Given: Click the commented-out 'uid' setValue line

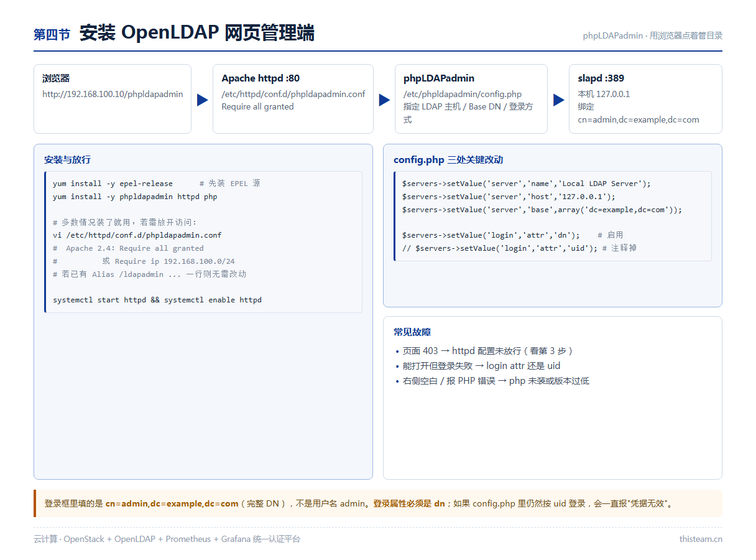Looking at the screenshot, I should 519,248.
